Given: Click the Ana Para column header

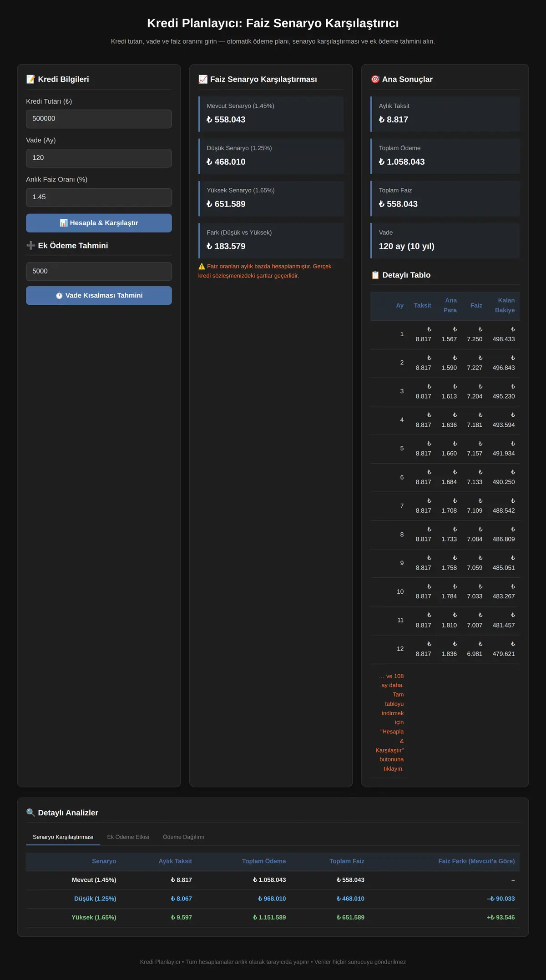Looking at the screenshot, I should click(x=450, y=305).
